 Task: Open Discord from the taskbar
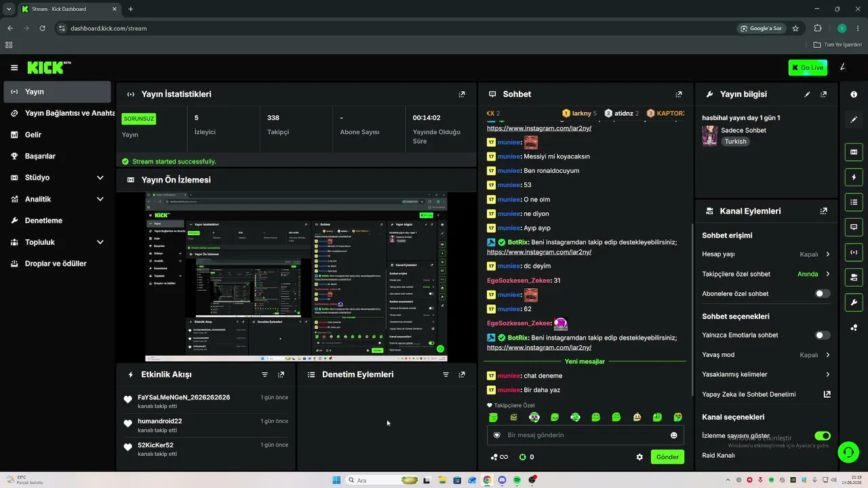point(502,480)
